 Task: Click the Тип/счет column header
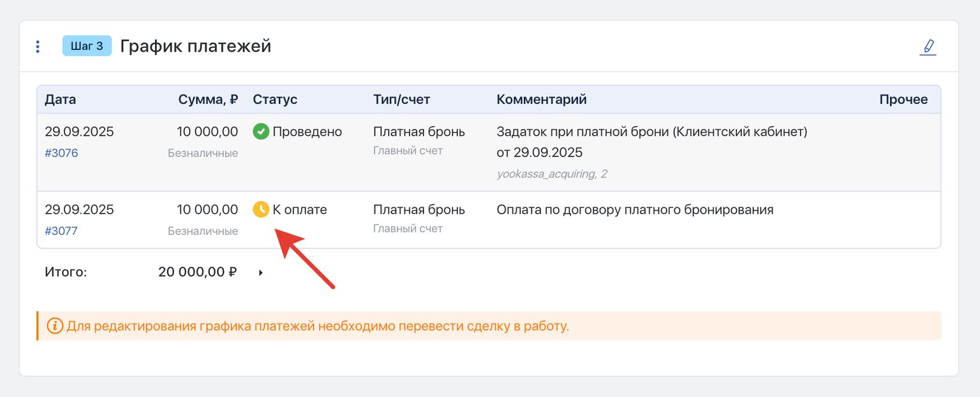401,100
